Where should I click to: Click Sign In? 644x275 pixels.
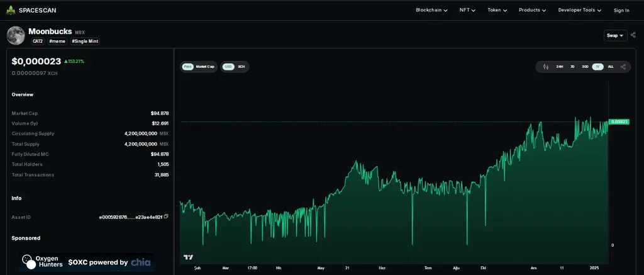coord(621,10)
